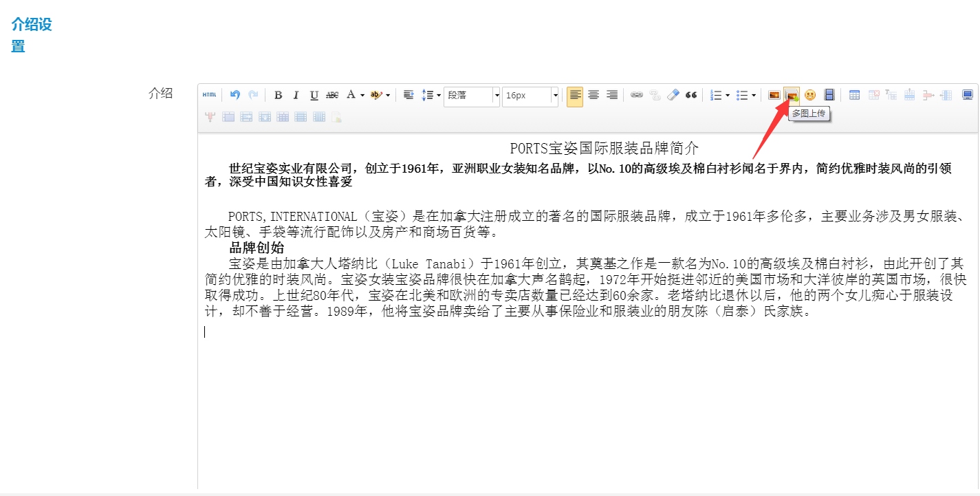
Task: Click split to rows icon
Action: 301,117
